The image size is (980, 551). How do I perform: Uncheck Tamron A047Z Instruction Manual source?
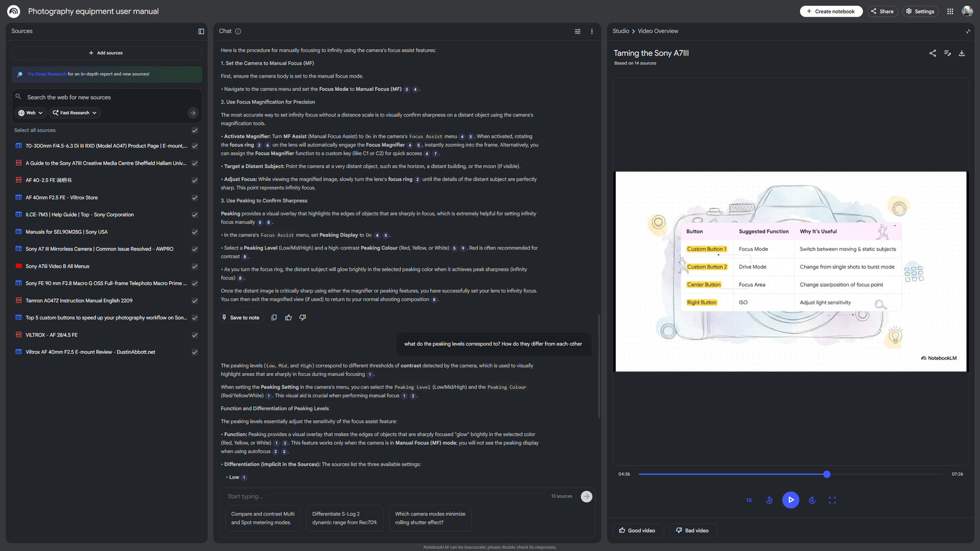coord(195,301)
